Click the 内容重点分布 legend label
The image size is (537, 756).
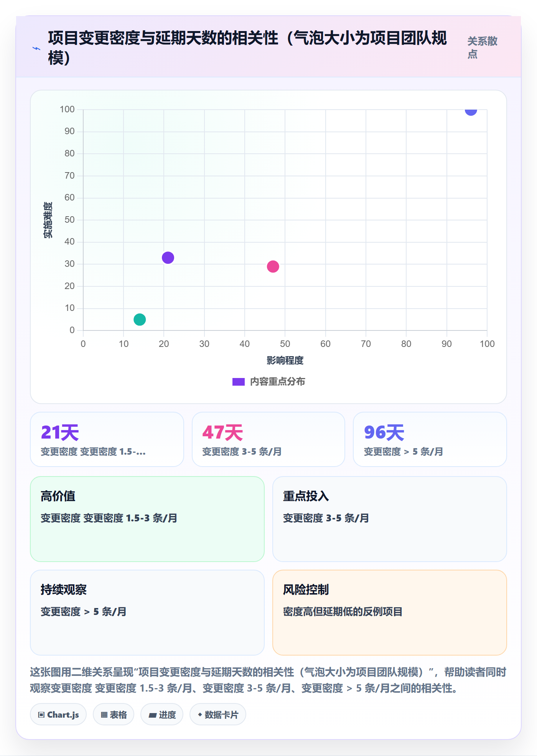pos(277,381)
